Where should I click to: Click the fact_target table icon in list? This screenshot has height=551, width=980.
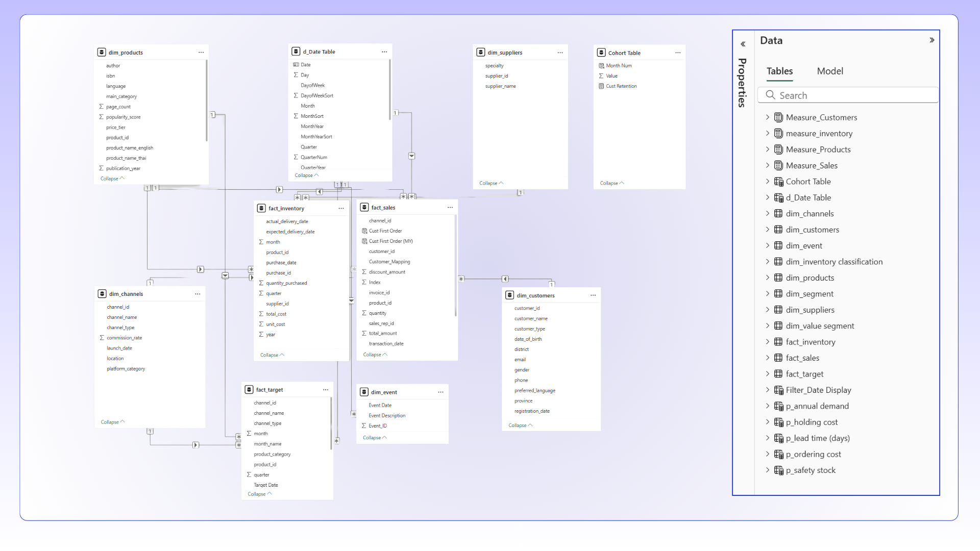(x=778, y=374)
